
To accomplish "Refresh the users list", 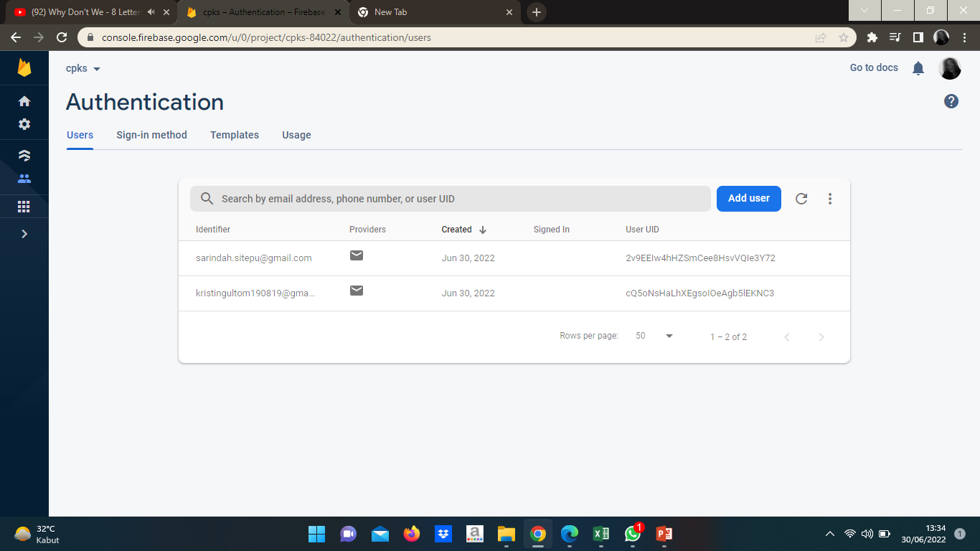I will pos(801,199).
